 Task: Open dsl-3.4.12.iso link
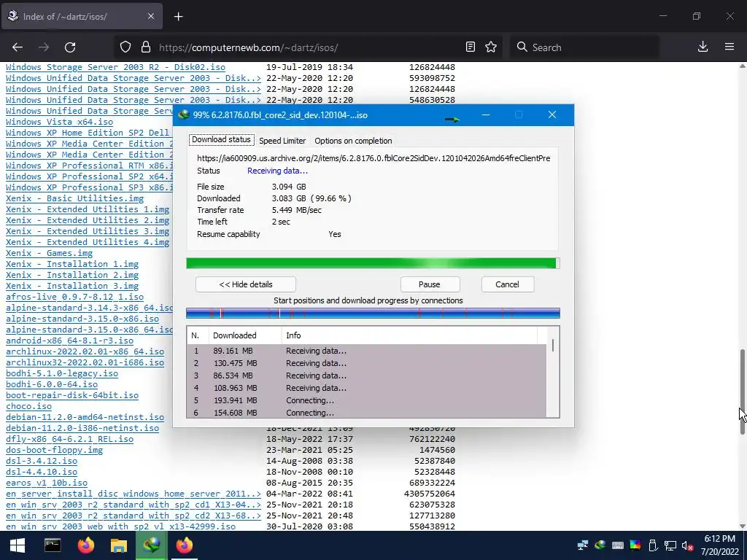coord(42,462)
